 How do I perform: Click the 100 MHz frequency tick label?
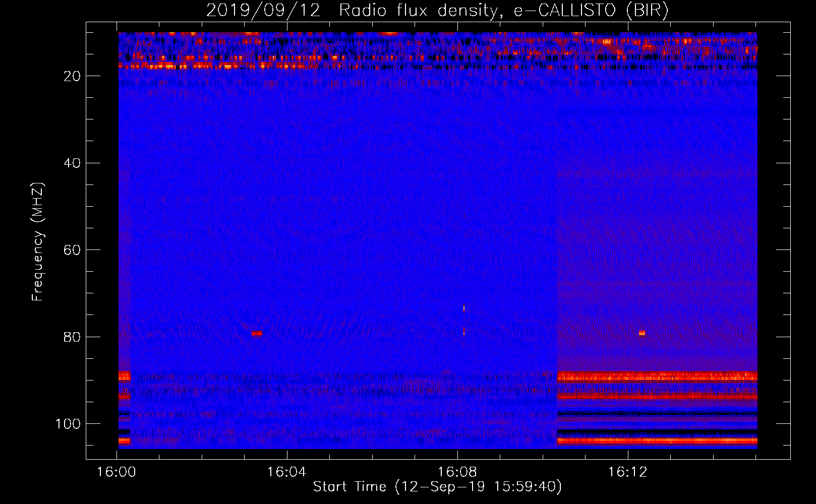coord(68,424)
